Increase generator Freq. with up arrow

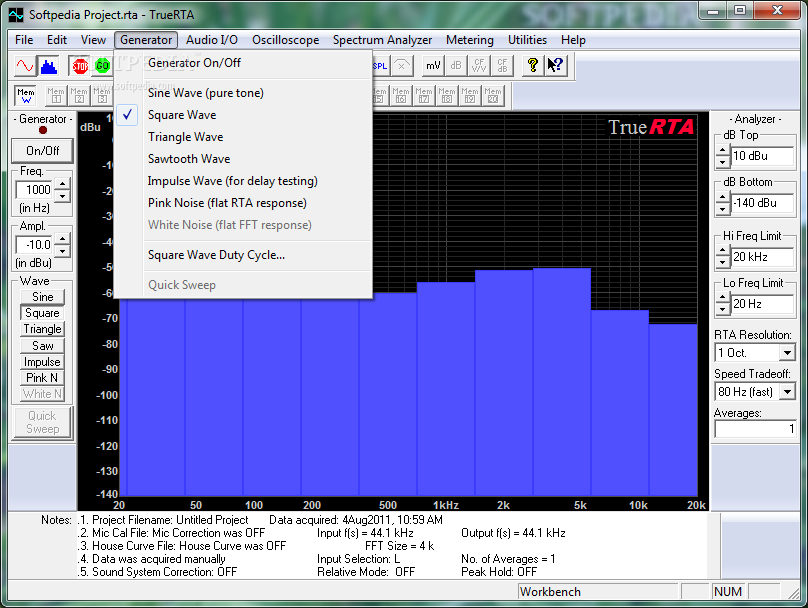coord(62,184)
